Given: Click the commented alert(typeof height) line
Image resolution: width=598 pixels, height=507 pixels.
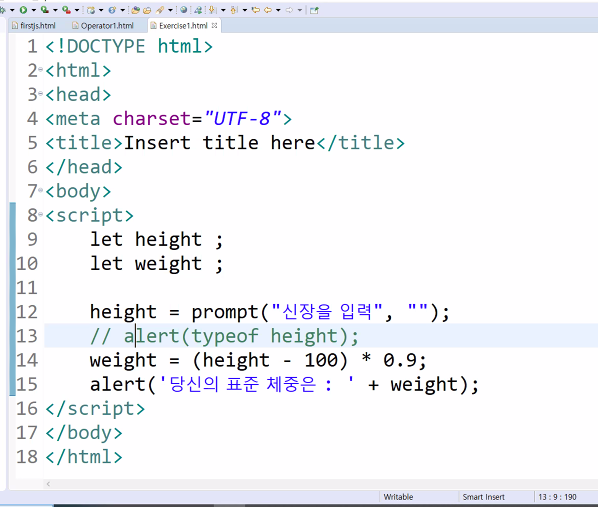Looking at the screenshot, I should [x=224, y=336].
